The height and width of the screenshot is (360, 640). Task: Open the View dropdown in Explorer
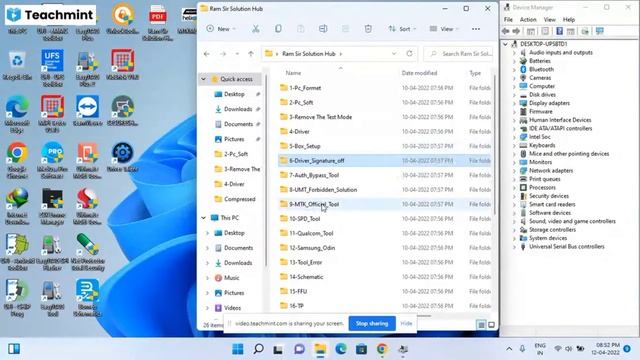pos(444,29)
